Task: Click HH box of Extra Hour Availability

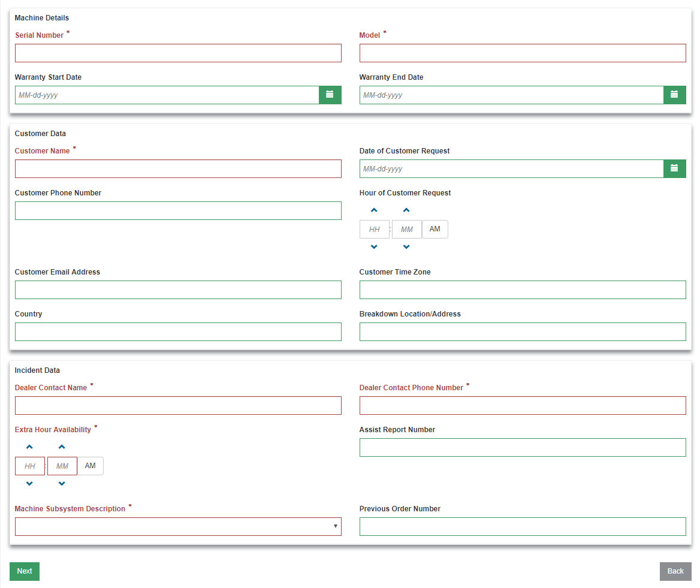Action: pos(30,466)
